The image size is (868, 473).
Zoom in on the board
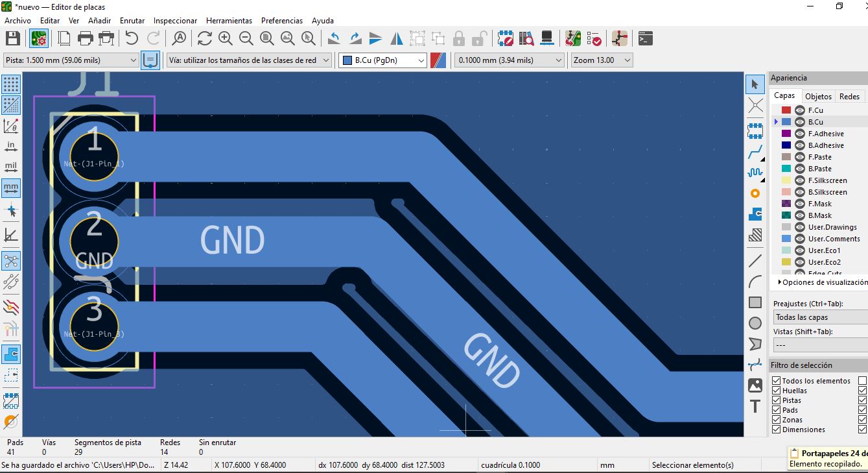[x=226, y=38]
